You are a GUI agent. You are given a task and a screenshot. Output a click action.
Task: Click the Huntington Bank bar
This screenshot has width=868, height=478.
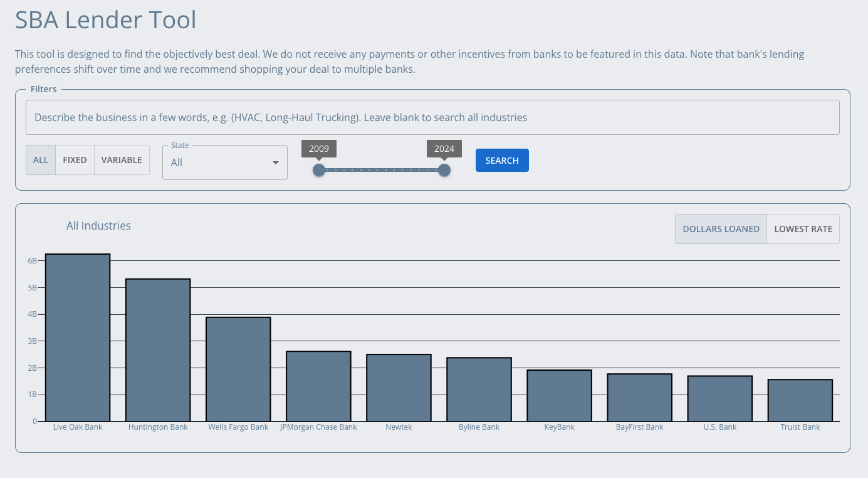158,350
